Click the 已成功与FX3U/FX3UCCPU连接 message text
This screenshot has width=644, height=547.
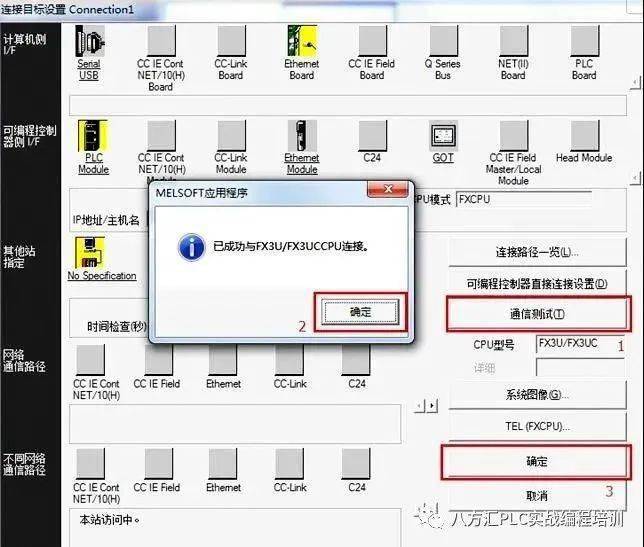point(290,246)
